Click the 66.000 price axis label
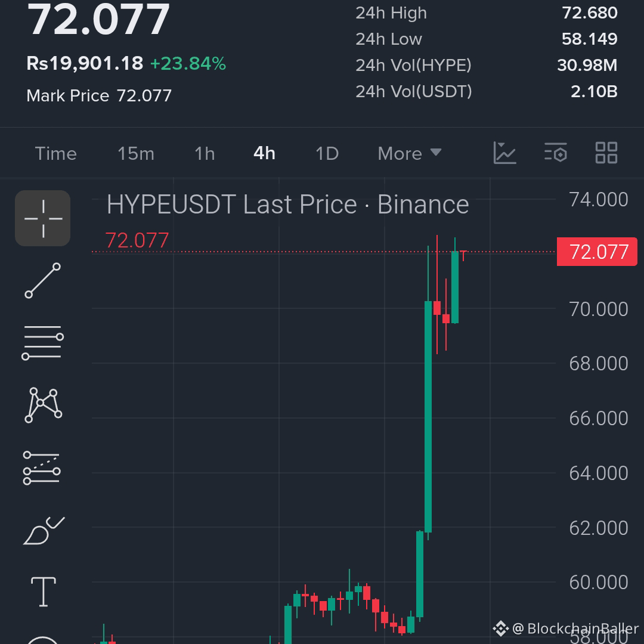Viewport: 644px width, 644px height. (599, 418)
